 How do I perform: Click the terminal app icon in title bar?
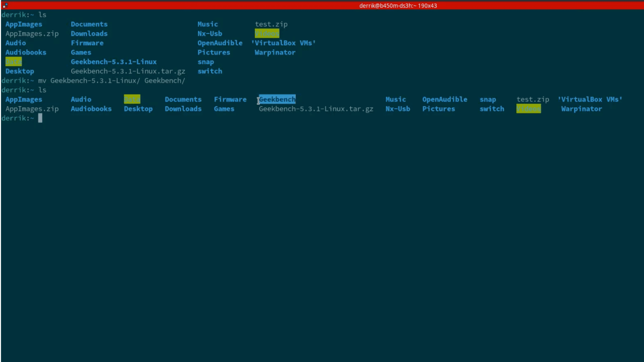5,5
